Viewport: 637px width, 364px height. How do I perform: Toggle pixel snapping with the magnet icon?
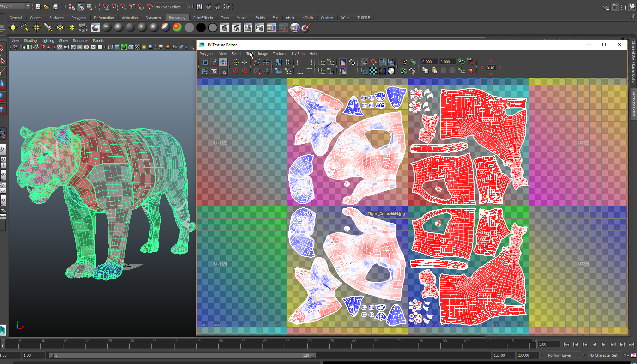click(x=373, y=62)
